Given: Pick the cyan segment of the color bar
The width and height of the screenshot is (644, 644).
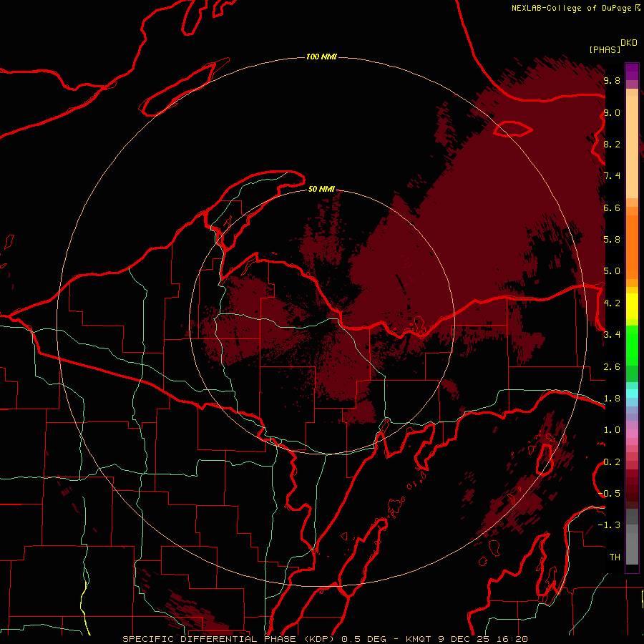Looking at the screenshot, I should pyautogui.click(x=632, y=394).
